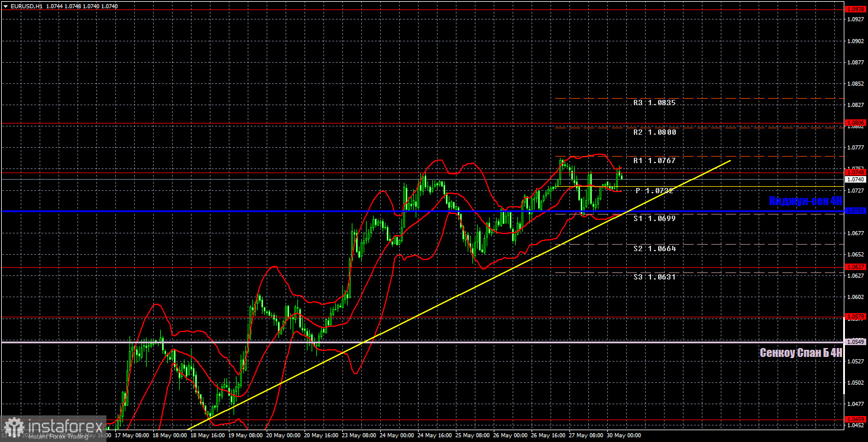
Task: Select the S1 1.0699 pivot label
Action: click(654, 218)
